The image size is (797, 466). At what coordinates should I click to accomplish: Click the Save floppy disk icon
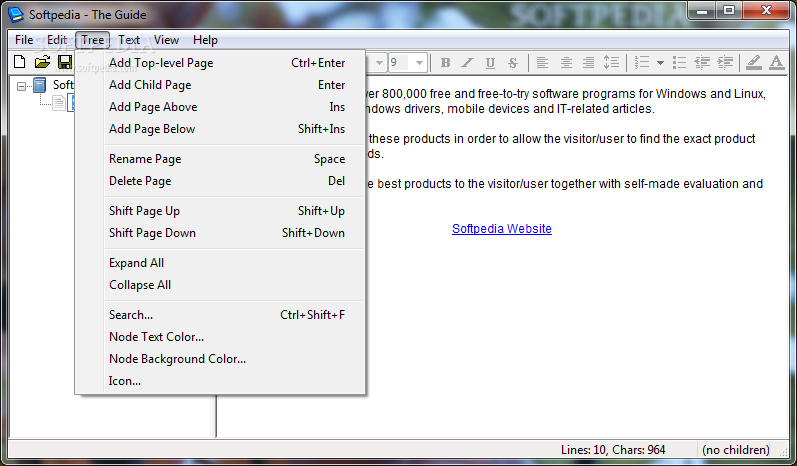65,62
